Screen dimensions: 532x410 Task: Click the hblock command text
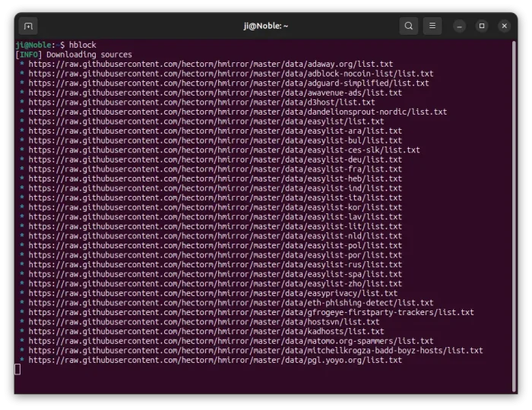coord(82,45)
